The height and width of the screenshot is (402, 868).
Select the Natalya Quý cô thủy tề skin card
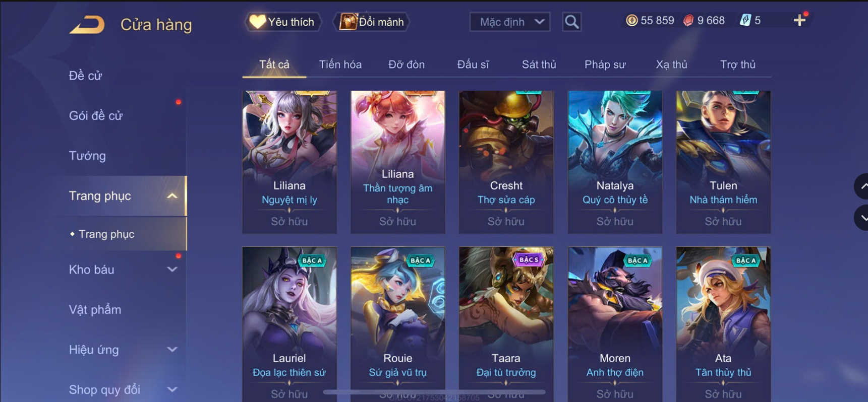click(615, 162)
